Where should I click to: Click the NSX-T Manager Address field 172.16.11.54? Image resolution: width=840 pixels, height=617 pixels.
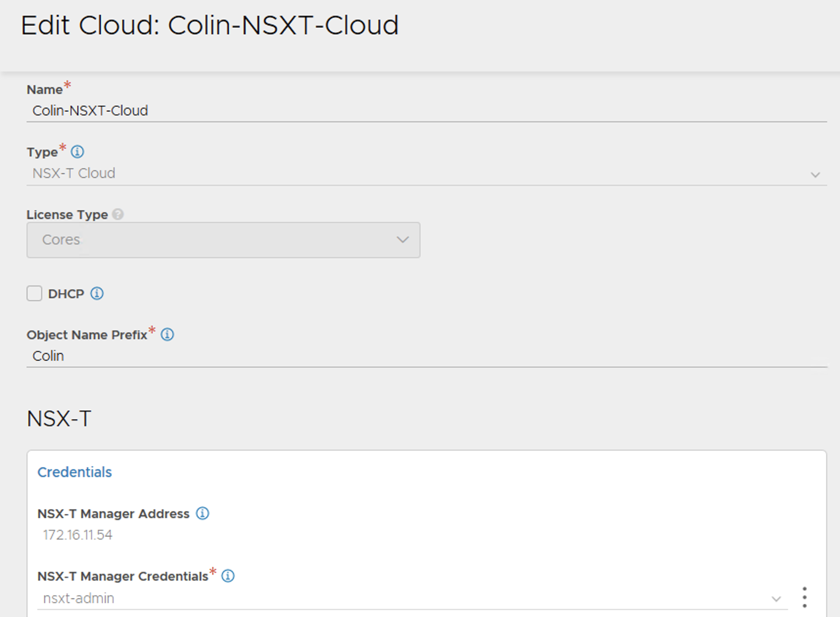point(78,535)
